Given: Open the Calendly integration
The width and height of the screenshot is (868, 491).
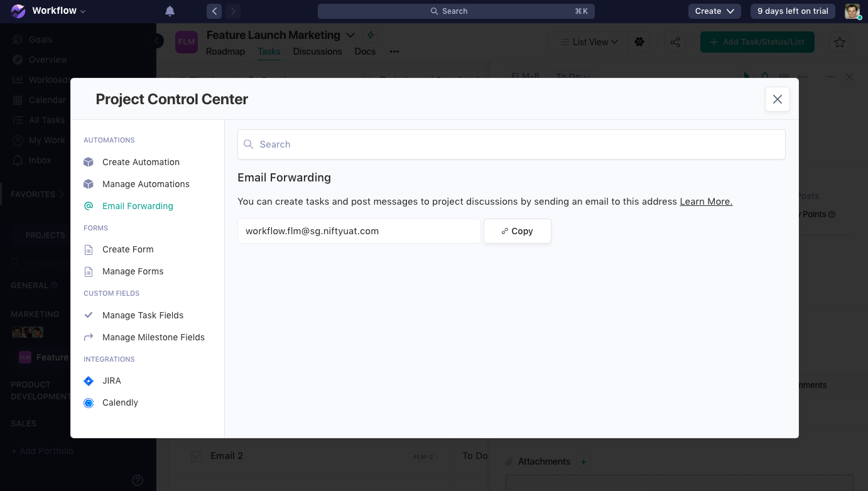Looking at the screenshot, I should (x=120, y=402).
